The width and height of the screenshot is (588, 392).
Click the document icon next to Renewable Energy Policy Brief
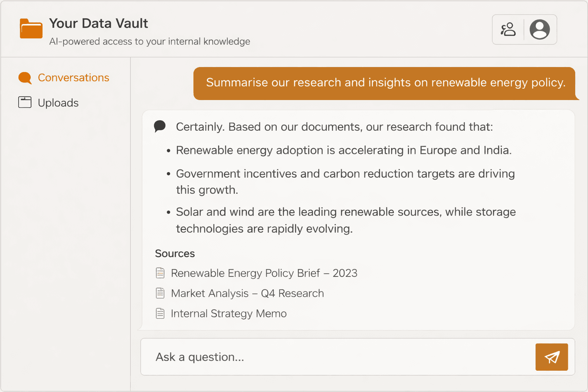point(160,273)
